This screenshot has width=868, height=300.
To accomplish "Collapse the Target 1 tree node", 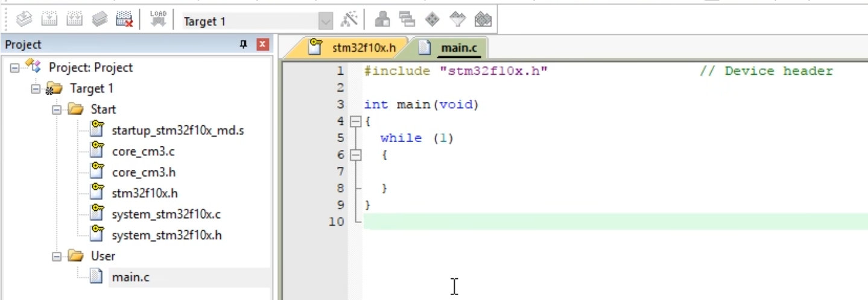I will [36, 89].
